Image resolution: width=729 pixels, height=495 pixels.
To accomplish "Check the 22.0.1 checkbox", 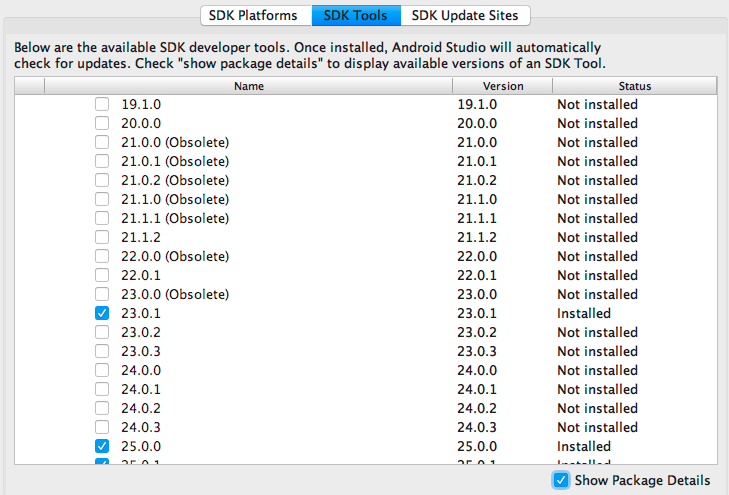I will [102, 276].
